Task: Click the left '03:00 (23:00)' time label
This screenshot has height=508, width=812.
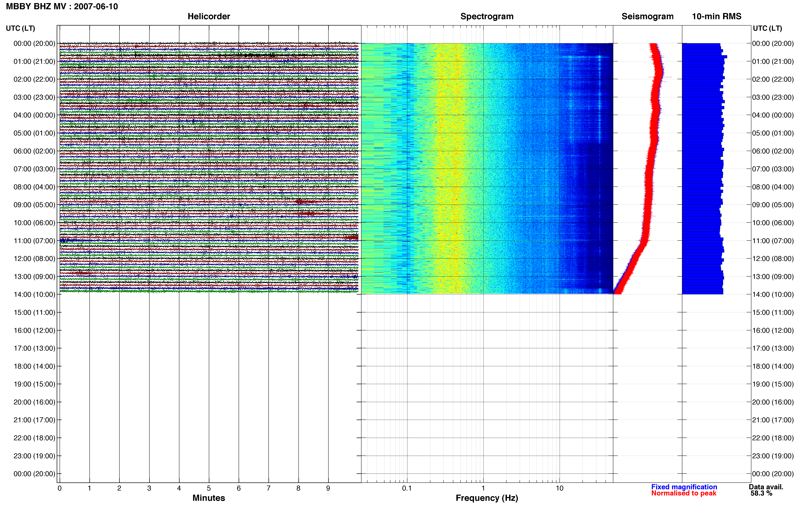Action: click(x=34, y=97)
